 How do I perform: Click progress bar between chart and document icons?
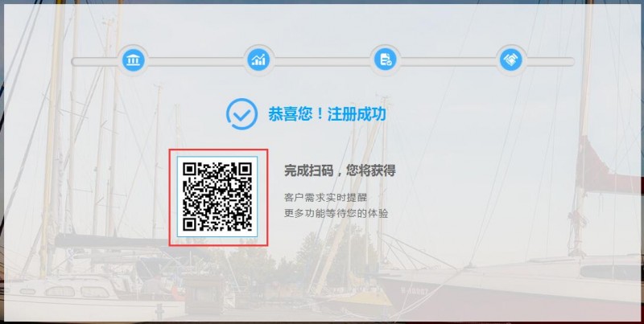pos(322,62)
